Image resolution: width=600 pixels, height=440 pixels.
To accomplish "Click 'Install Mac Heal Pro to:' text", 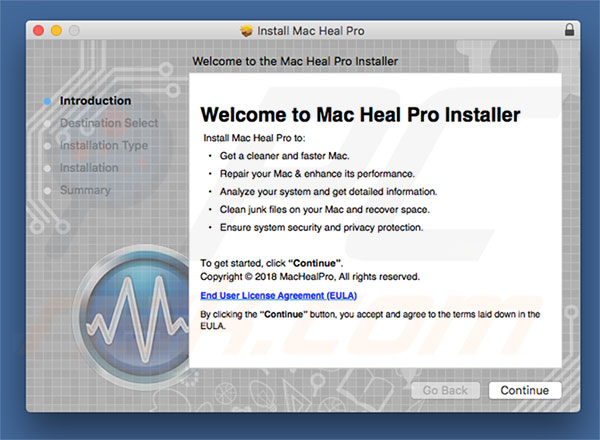I will pos(254,138).
